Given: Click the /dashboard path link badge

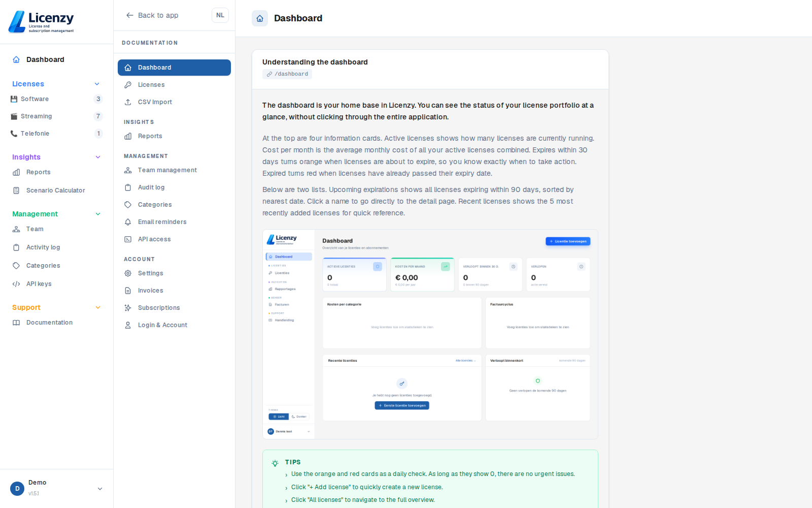Looking at the screenshot, I should tap(287, 74).
